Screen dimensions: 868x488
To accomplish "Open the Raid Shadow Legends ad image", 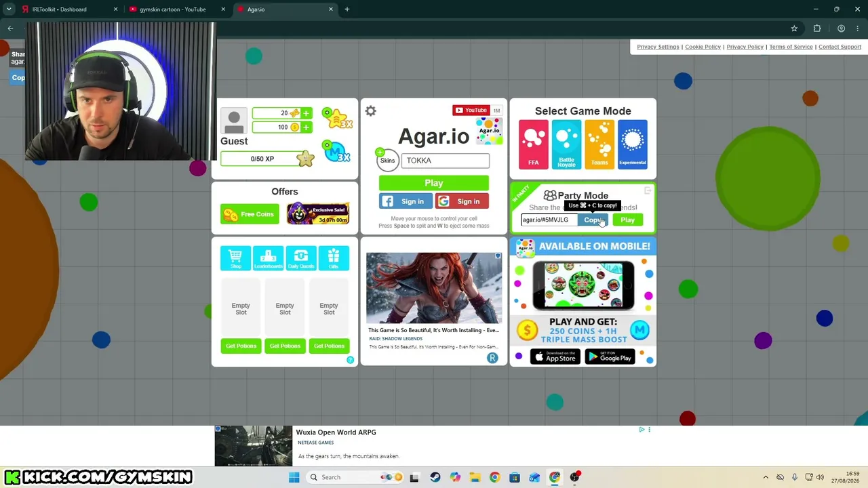I will click(434, 288).
